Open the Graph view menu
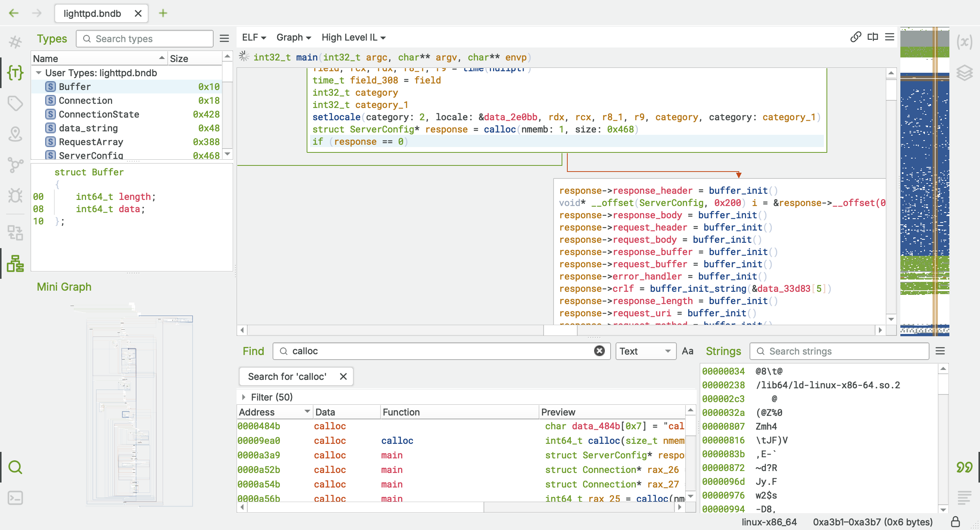The width and height of the screenshot is (980, 530). coord(293,38)
